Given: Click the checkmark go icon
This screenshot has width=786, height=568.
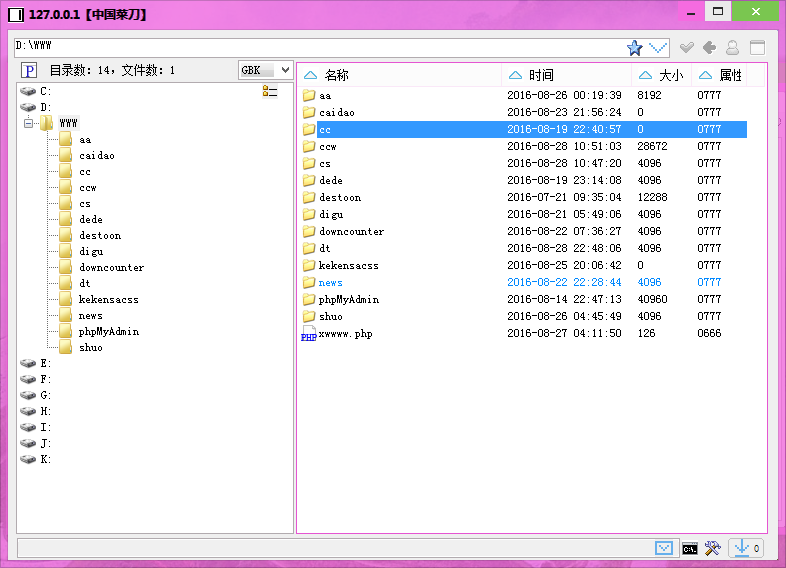Looking at the screenshot, I should pos(686,48).
